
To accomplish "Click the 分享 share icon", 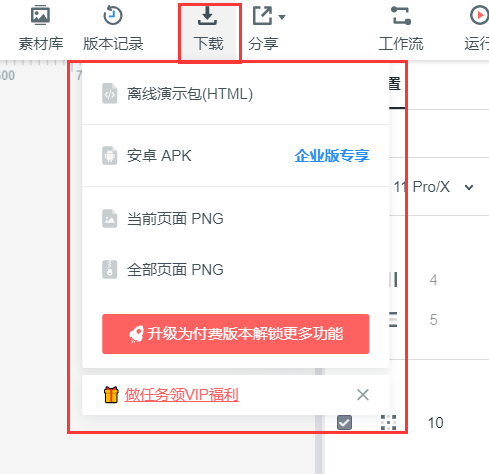I will 262,16.
